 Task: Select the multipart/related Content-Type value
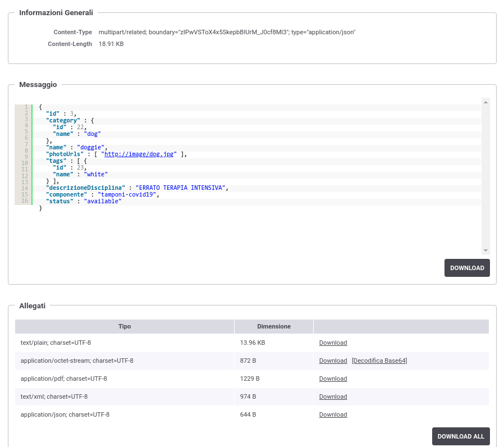[227, 32]
